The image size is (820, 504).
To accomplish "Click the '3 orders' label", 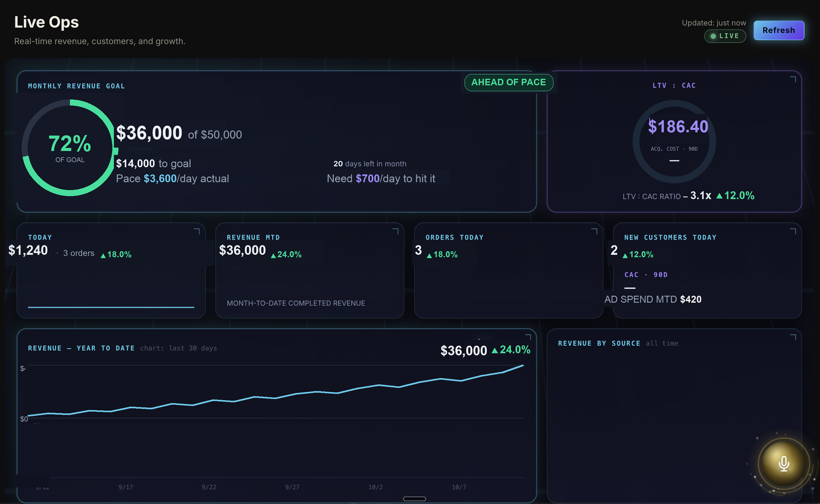I will coord(79,253).
